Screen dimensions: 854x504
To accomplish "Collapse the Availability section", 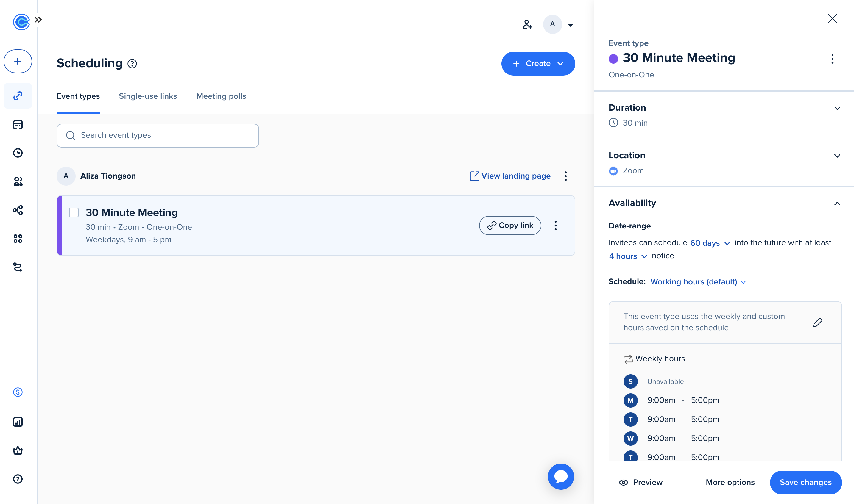I will [837, 204].
